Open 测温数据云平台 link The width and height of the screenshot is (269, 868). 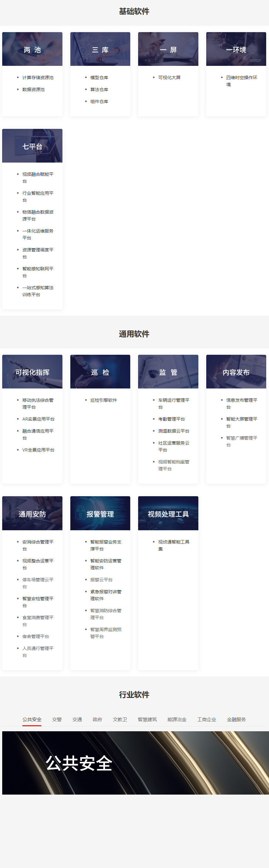tap(173, 431)
